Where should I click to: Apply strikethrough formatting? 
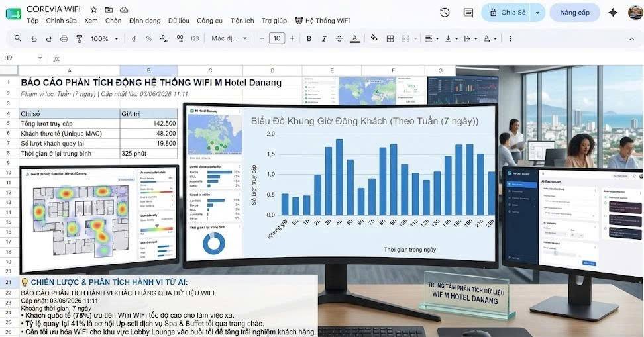[339, 38]
